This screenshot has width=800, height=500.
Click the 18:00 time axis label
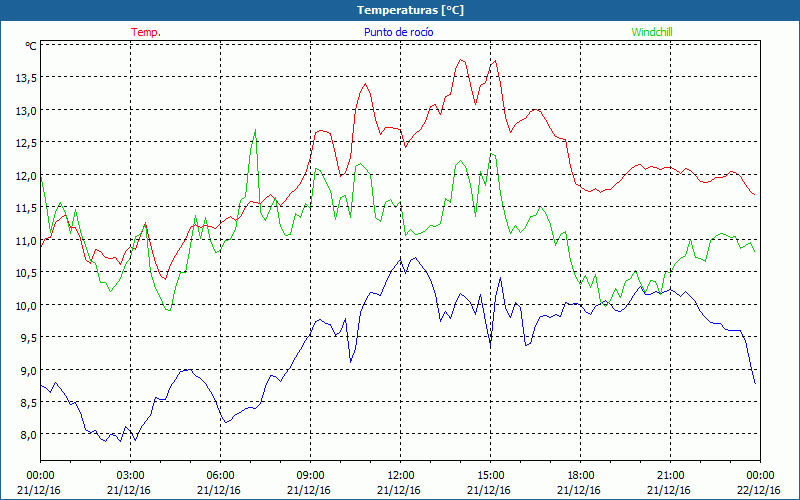point(580,476)
